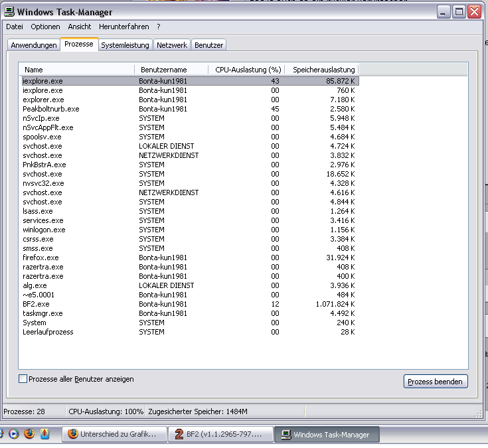Select the firefox.exe process
The height and width of the screenshot is (448, 488).
pyautogui.click(x=190, y=258)
